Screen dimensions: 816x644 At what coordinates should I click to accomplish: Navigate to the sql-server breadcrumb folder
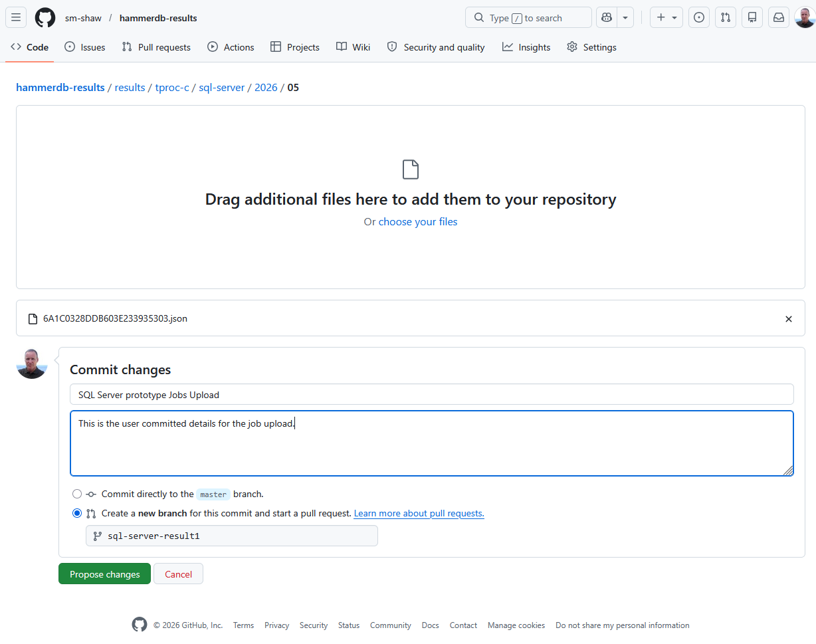(222, 87)
